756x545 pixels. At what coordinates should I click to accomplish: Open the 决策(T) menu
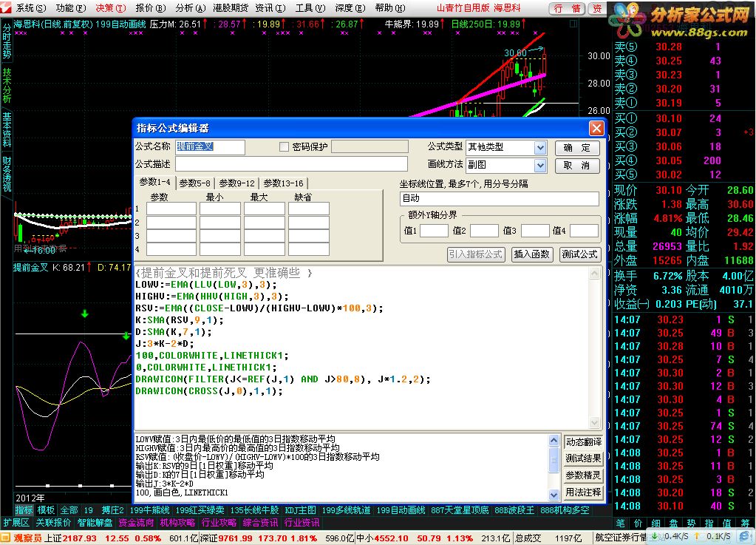[110, 7]
